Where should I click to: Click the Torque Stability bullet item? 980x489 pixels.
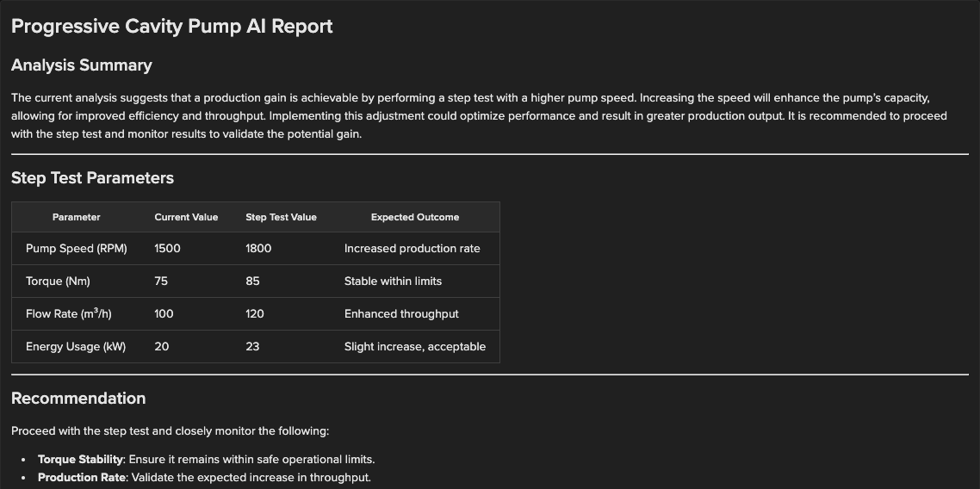pyautogui.click(x=206, y=460)
